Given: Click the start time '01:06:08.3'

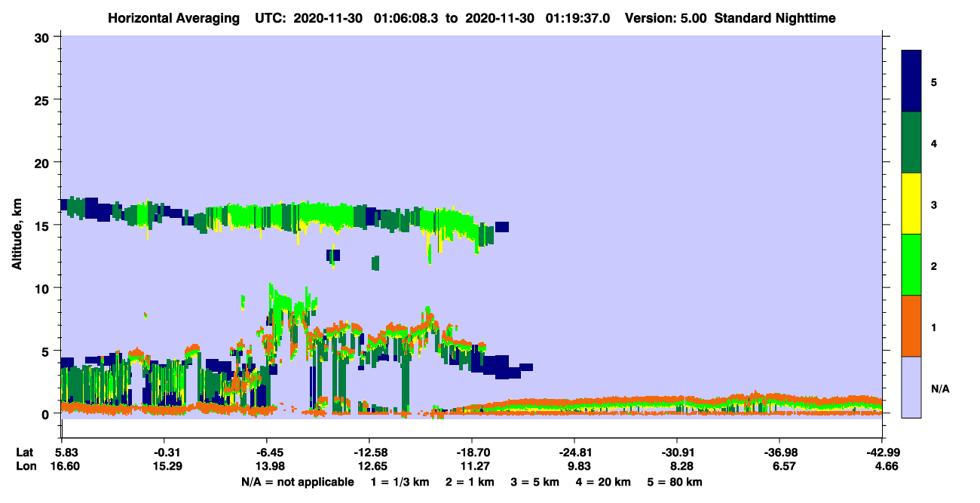Looking at the screenshot, I should (x=407, y=18).
